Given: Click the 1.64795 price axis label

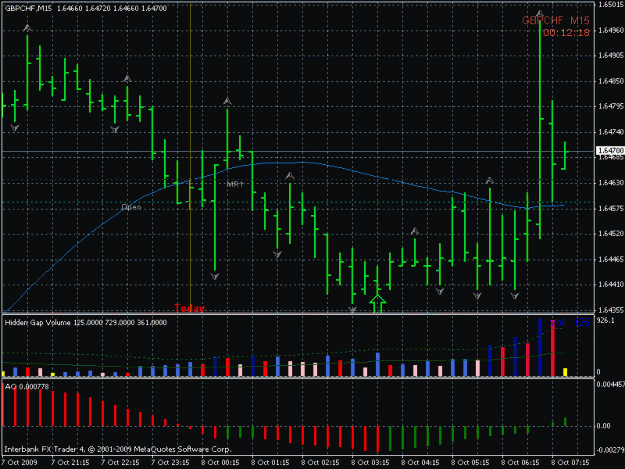Looking at the screenshot, I should [611, 106].
